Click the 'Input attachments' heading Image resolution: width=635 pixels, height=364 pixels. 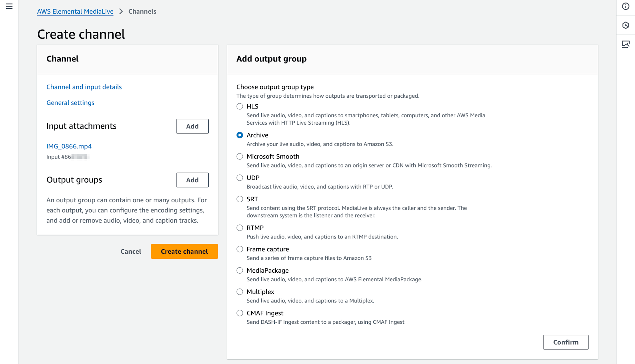click(x=82, y=126)
